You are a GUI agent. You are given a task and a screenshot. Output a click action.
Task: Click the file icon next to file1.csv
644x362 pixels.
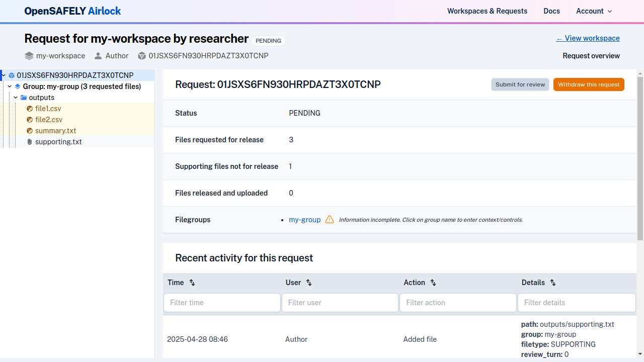29,109
